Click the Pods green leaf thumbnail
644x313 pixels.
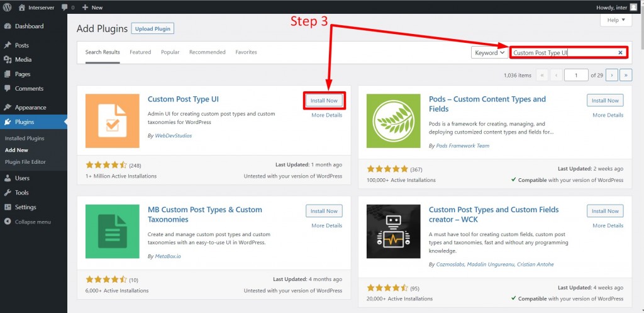394,121
